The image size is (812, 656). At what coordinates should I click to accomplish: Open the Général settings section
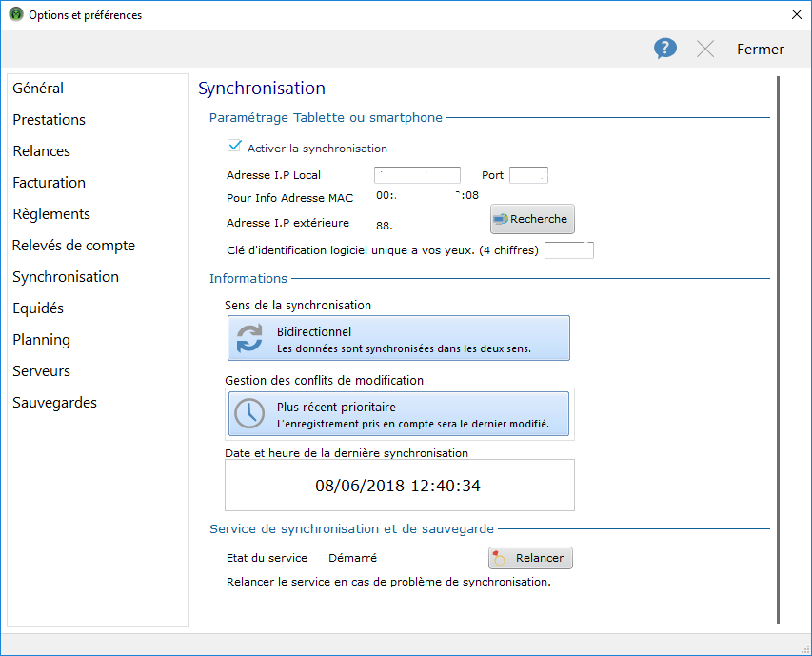(38, 88)
